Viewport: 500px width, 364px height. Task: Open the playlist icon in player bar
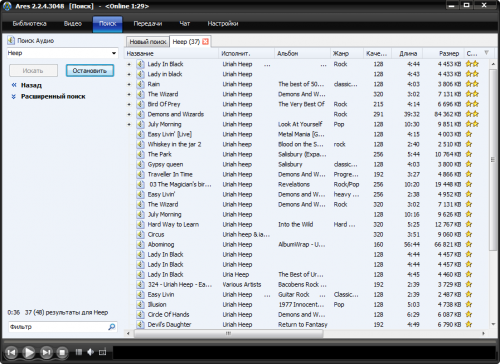click(x=79, y=352)
